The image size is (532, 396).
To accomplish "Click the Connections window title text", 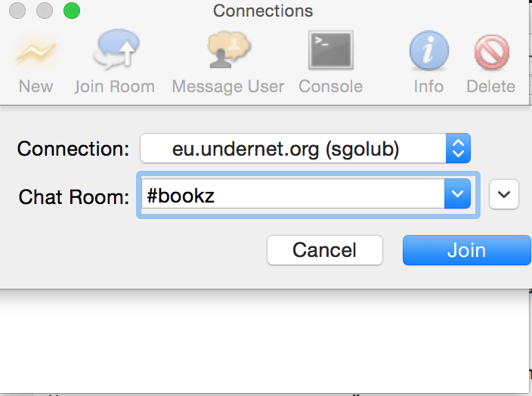I will click(x=263, y=11).
